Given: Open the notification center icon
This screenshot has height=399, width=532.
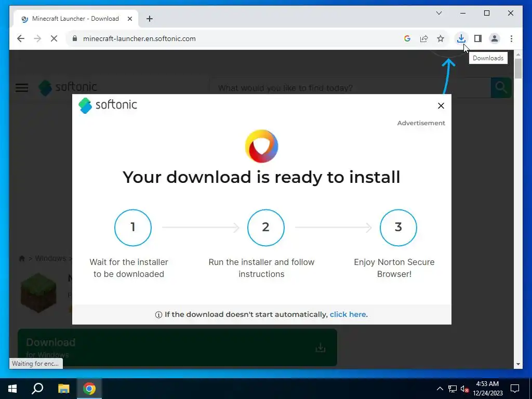Looking at the screenshot, I should point(515,389).
